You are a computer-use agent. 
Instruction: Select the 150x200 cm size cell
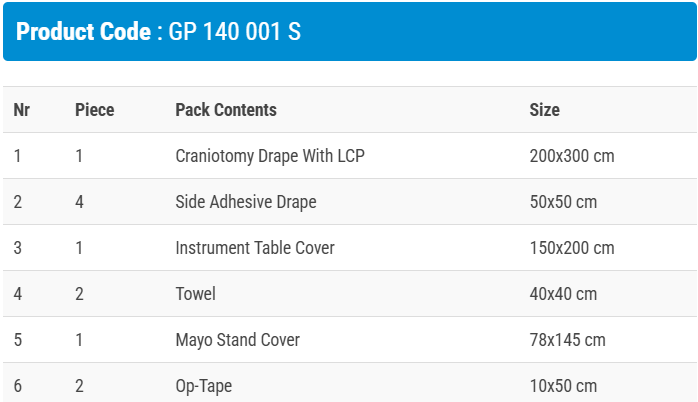tap(572, 248)
